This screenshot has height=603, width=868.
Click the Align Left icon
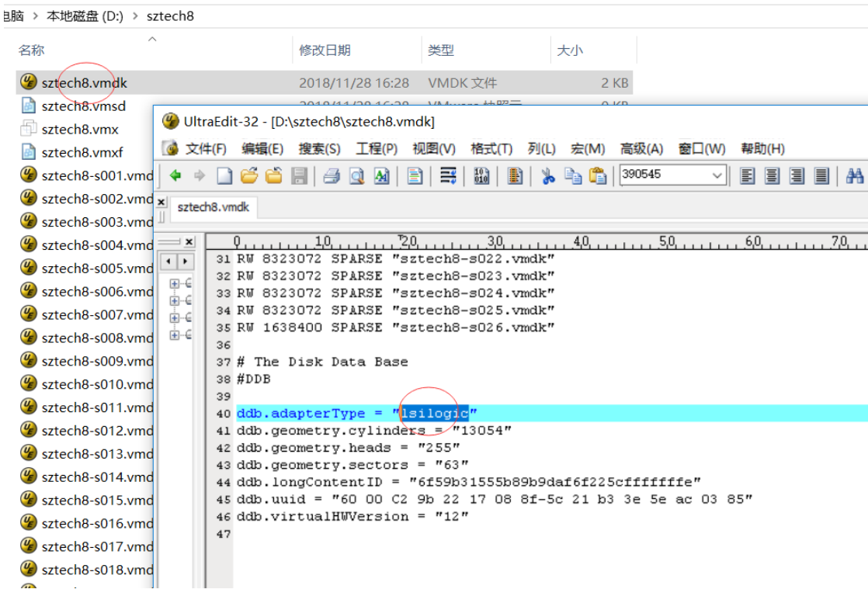[747, 176]
